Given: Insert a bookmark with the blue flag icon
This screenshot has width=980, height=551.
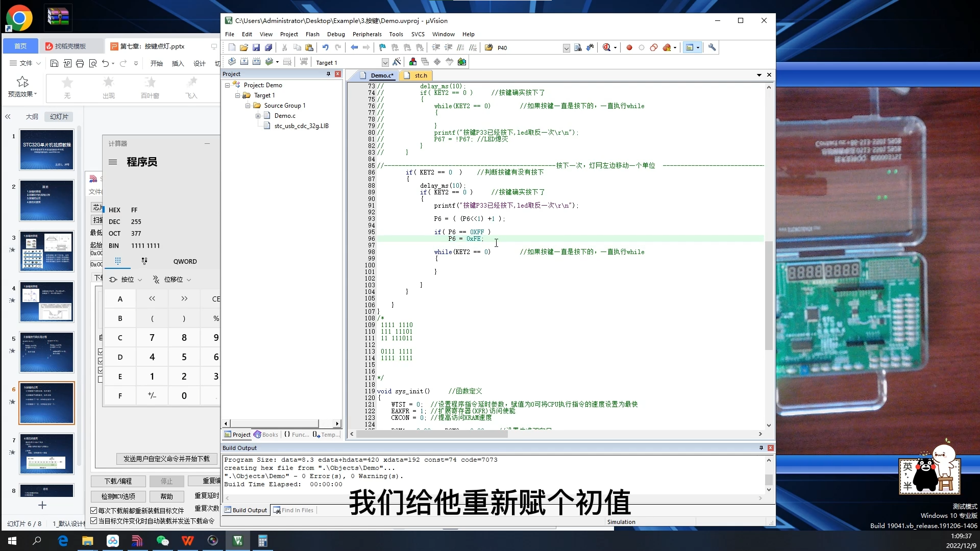Looking at the screenshot, I should 382,47.
